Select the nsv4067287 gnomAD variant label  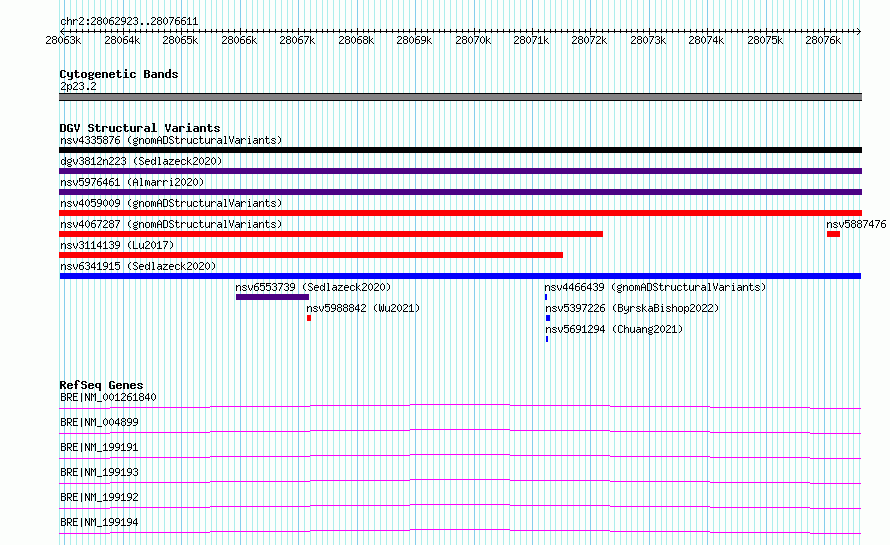coord(171,224)
